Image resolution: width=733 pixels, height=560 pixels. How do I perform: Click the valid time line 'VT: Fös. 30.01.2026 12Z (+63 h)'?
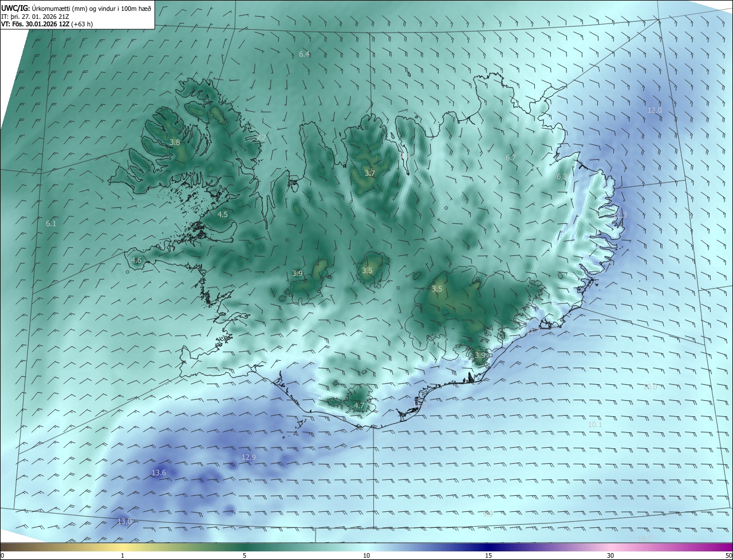click(48, 24)
